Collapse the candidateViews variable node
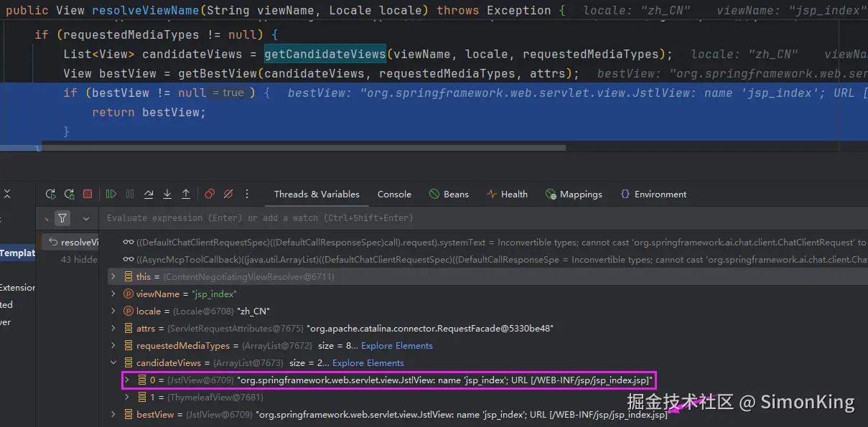 (x=113, y=363)
